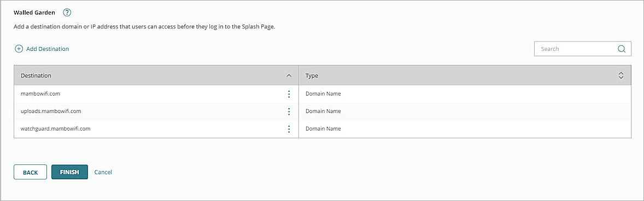Viewport: 644px width, 201px height.
Task: Click the Add Destination link text
Action: coord(48,49)
